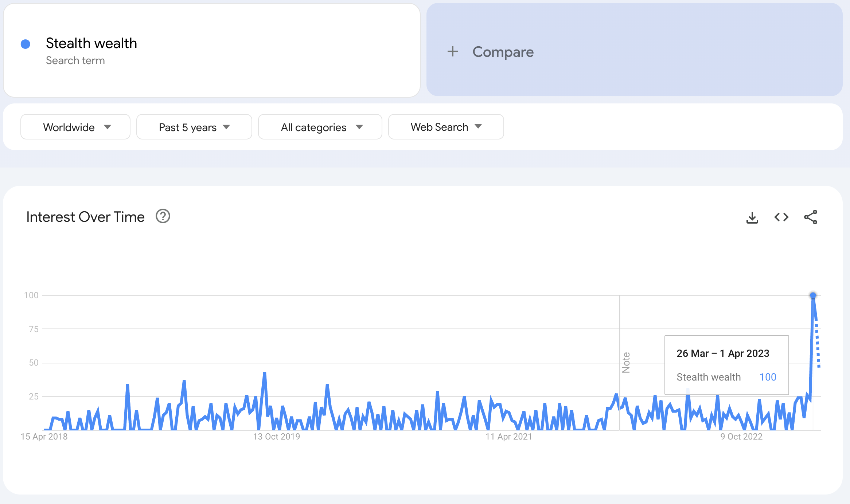Click the 9 Oct 2022 axis label
Image resolution: width=850 pixels, height=504 pixels.
(x=741, y=437)
